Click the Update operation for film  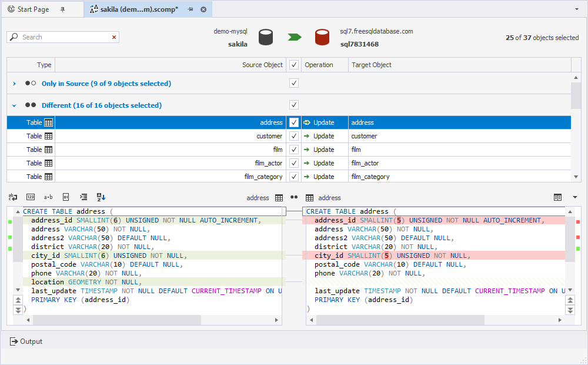pos(323,150)
